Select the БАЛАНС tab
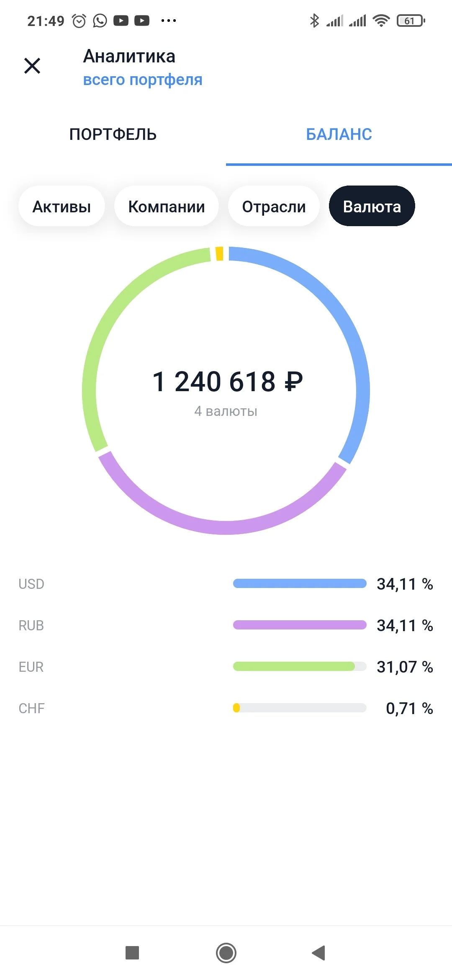This screenshot has height=980, width=452. [x=339, y=134]
